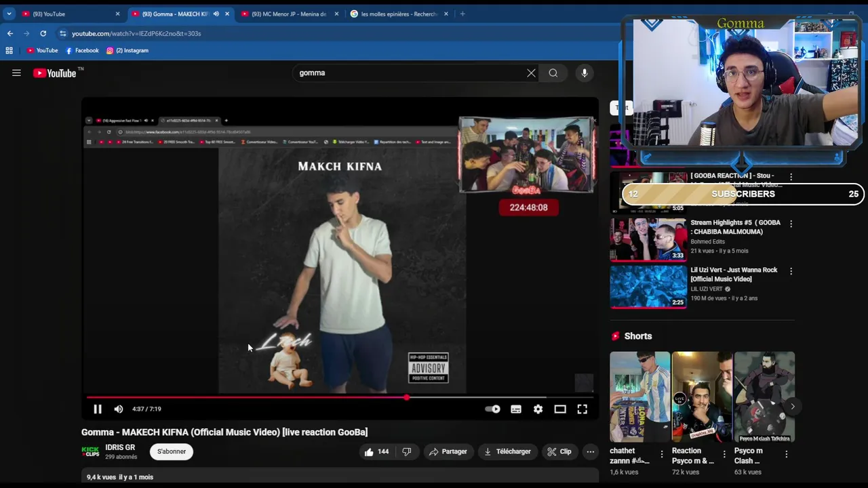Create a Clip of the video
Image resolution: width=868 pixels, height=488 pixels.
559,451
